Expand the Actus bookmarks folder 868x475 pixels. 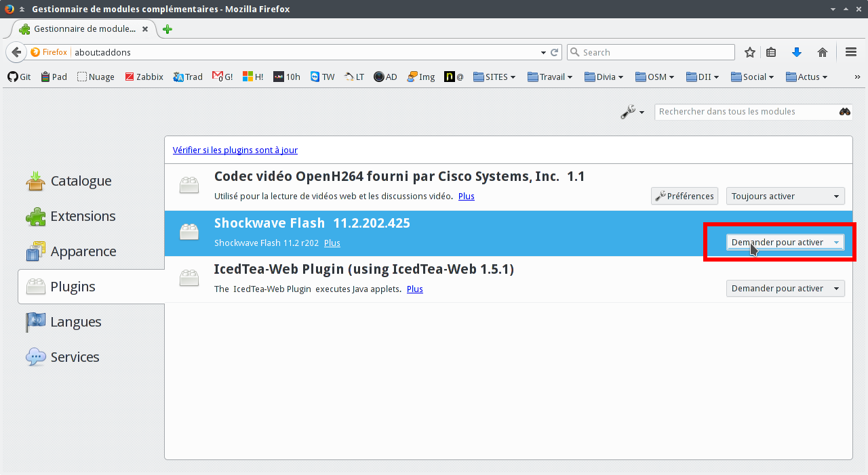(807, 77)
